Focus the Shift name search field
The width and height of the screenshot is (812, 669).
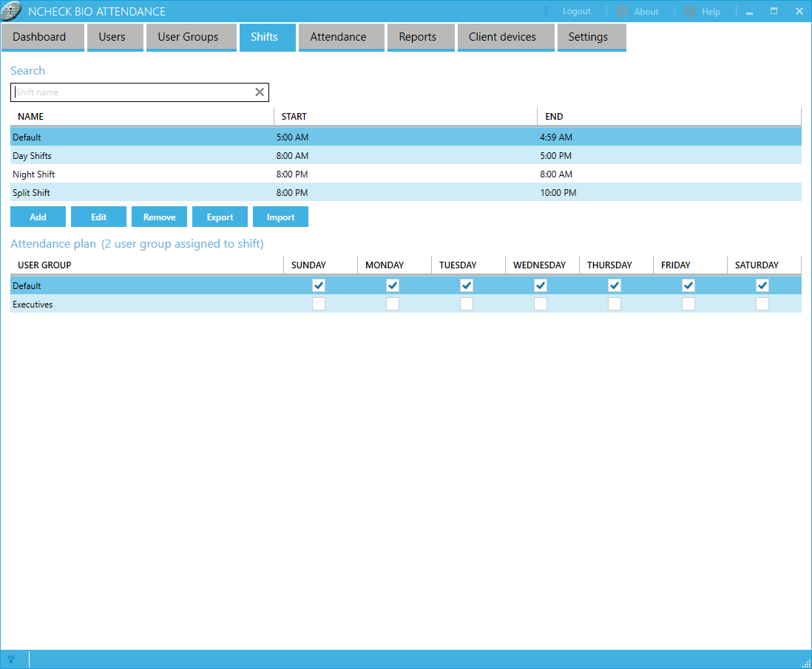pyautogui.click(x=133, y=92)
